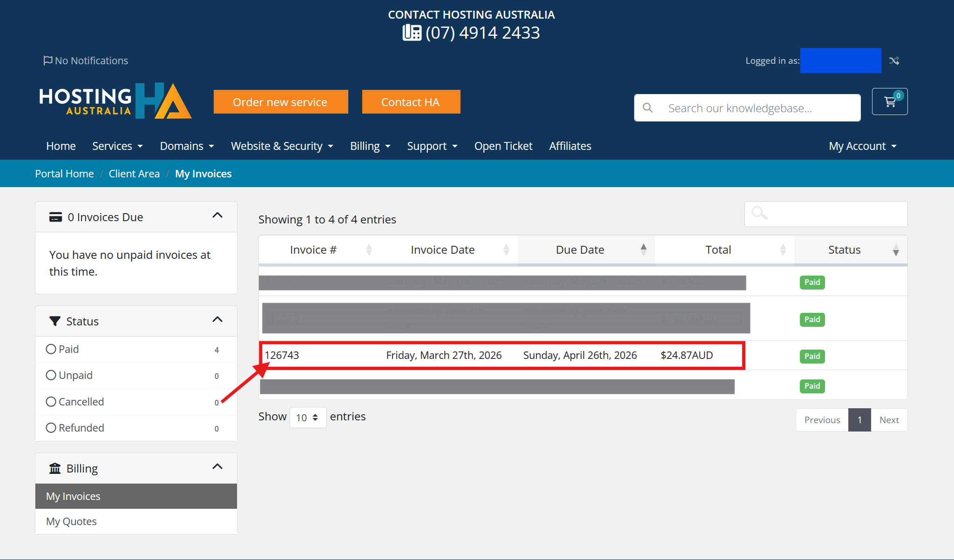The width and height of the screenshot is (954, 560).
Task: Open the Open Ticket menu item
Action: 503,146
